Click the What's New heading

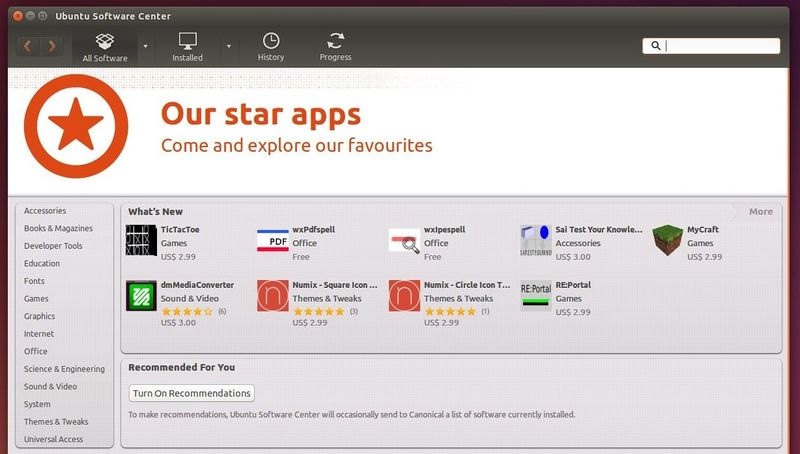pos(155,212)
